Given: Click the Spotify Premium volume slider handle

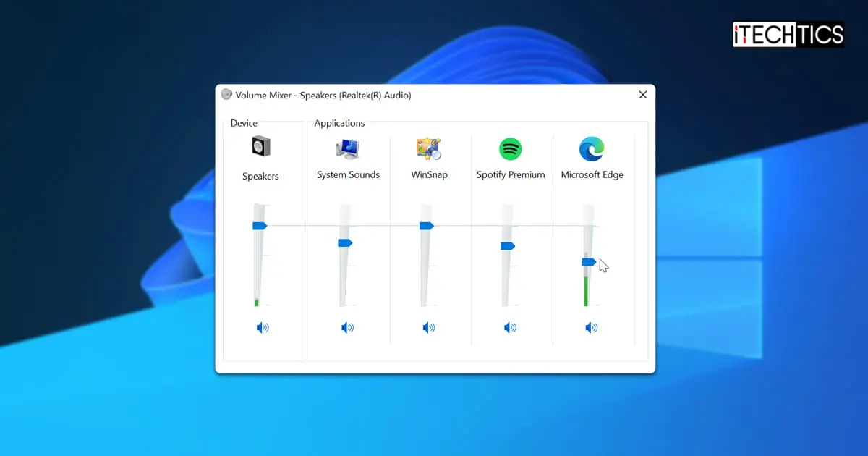Looking at the screenshot, I should pos(507,246).
